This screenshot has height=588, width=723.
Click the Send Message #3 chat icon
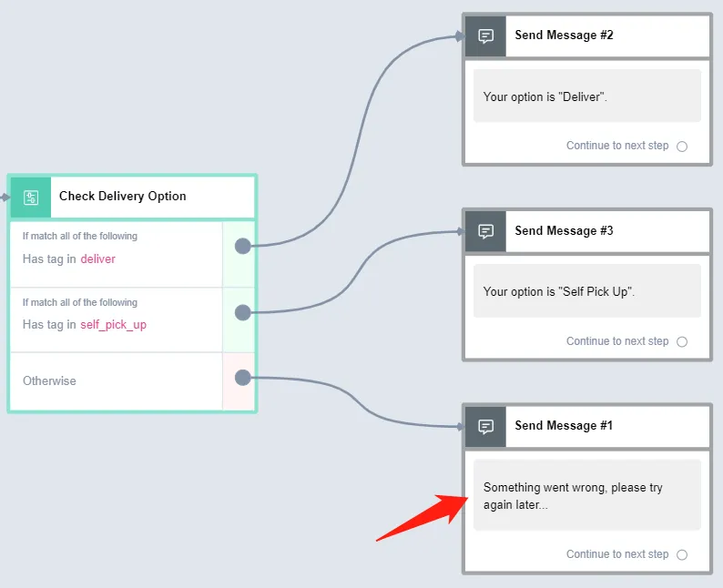pos(485,231)
